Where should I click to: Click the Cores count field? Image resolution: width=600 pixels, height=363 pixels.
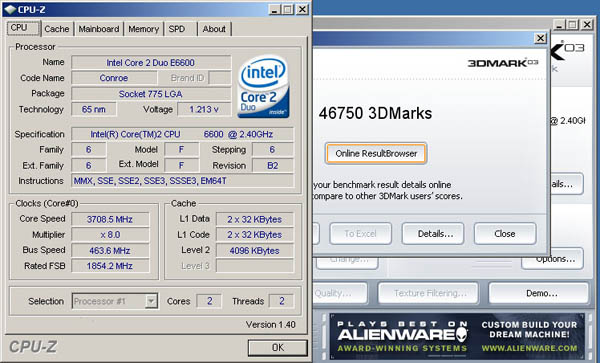pos(209,301)
